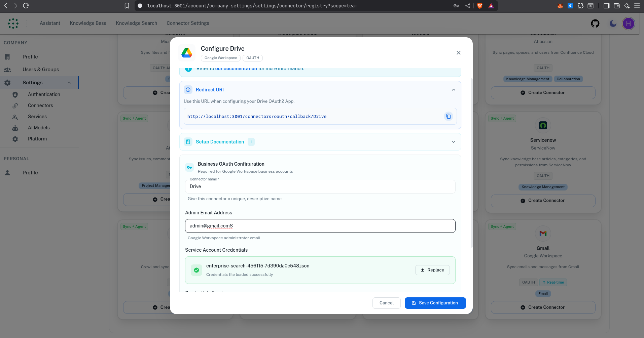Open the Knowledge Search page
Viewport: 644px width, 338px height.
[136, 23]
